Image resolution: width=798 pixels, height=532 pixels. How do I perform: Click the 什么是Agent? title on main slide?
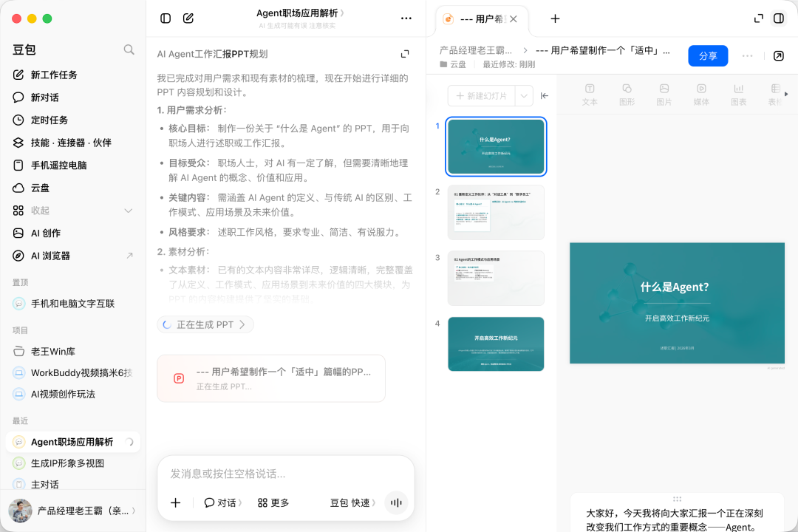(x=675, y=287)
